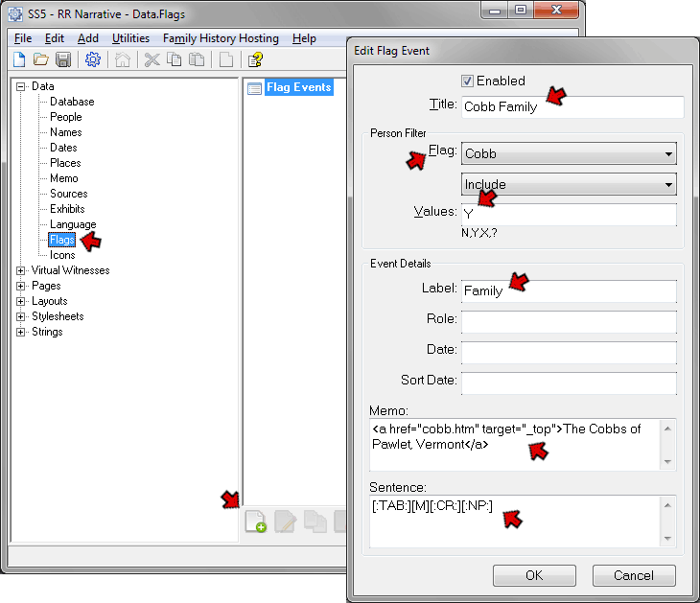
Task: Click the scissors Cut toolbar icon
Action: coord(152,59)
